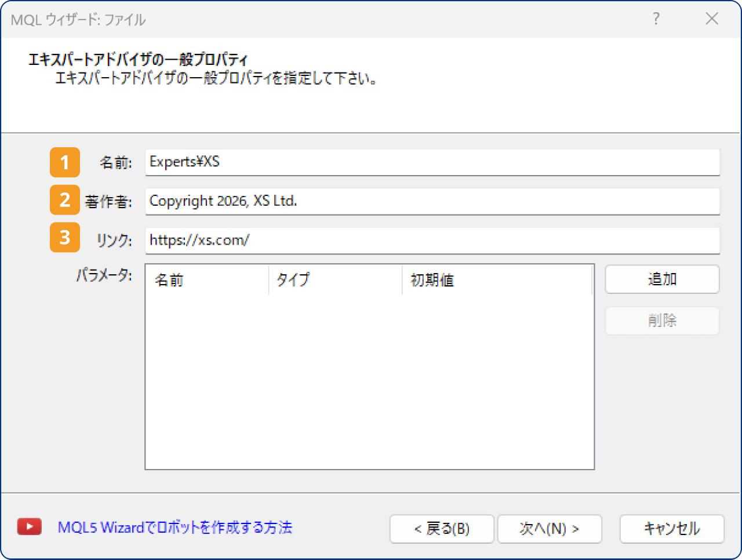
Task: Select the リンク field containing https://xs.com/
Action: [x=432, y=239]
